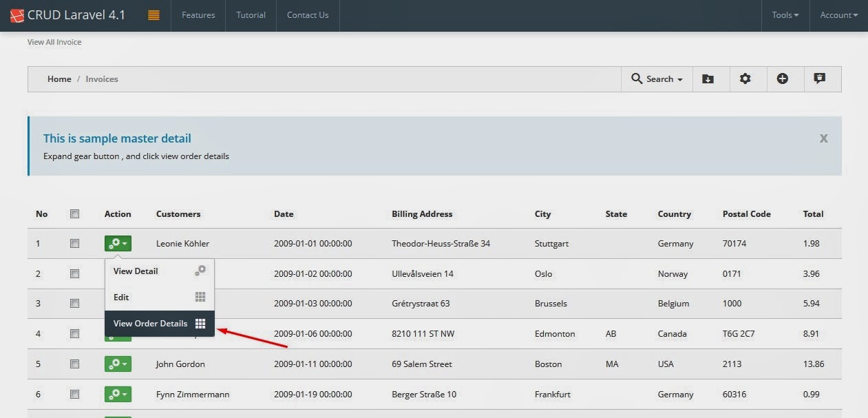Choose View Detail from the action menu
This screenshot has height=418, width=868.
pos(135,271)
